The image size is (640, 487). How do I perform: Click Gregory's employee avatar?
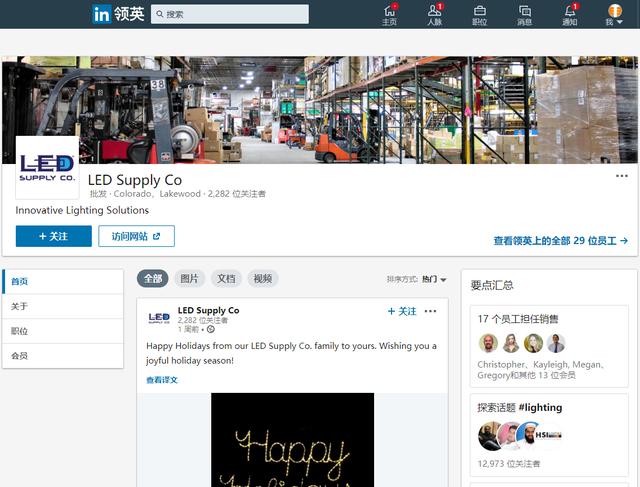556,343
